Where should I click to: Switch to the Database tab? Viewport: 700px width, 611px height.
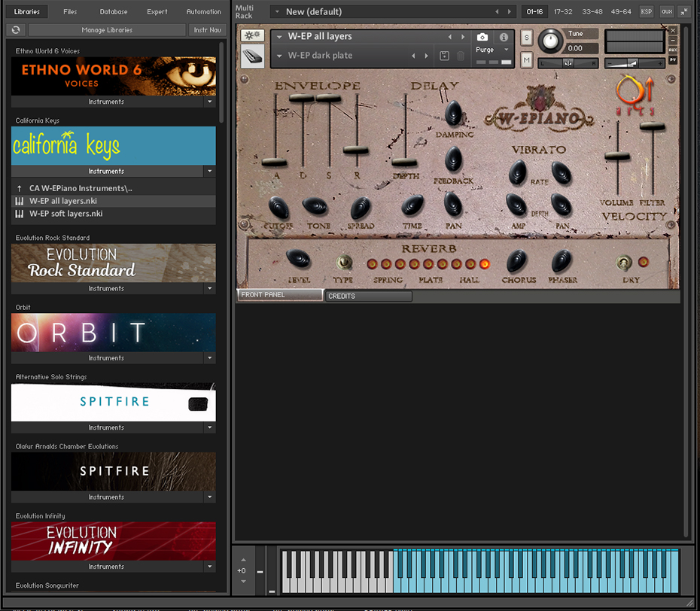pos(114,12)
